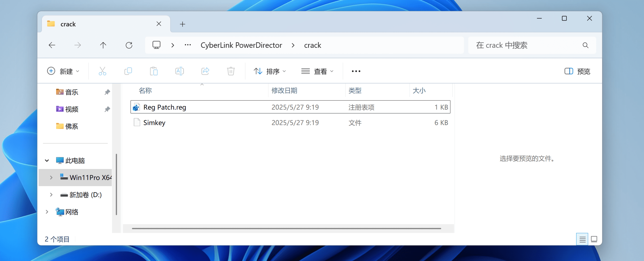Add a new tab with plus button
Viewport: 644px width, 261px height.
(183, 24)
